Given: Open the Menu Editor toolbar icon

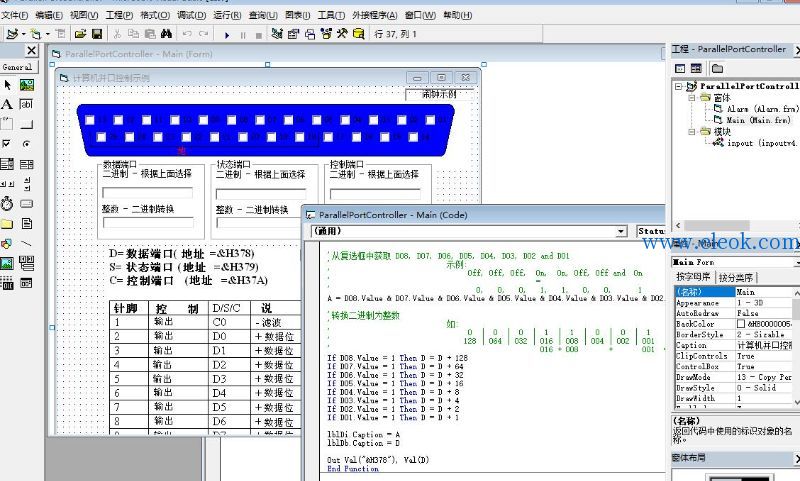Looking at the screenshot, I should point(61,34).
